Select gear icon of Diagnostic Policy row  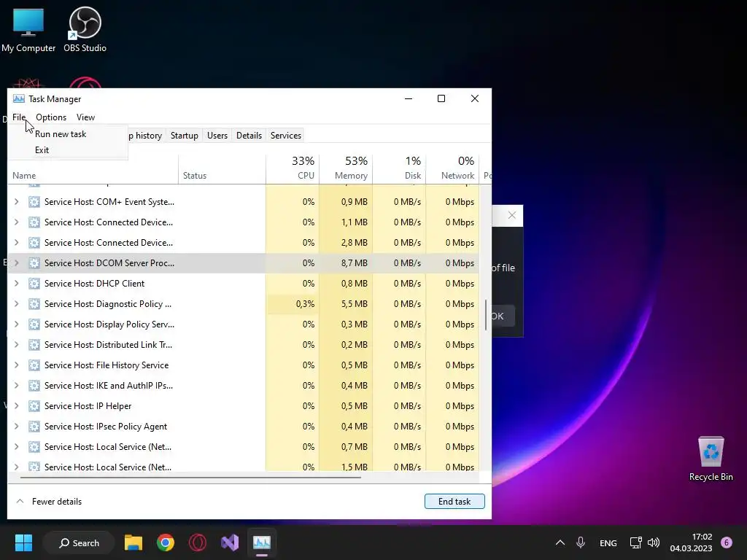34,304
